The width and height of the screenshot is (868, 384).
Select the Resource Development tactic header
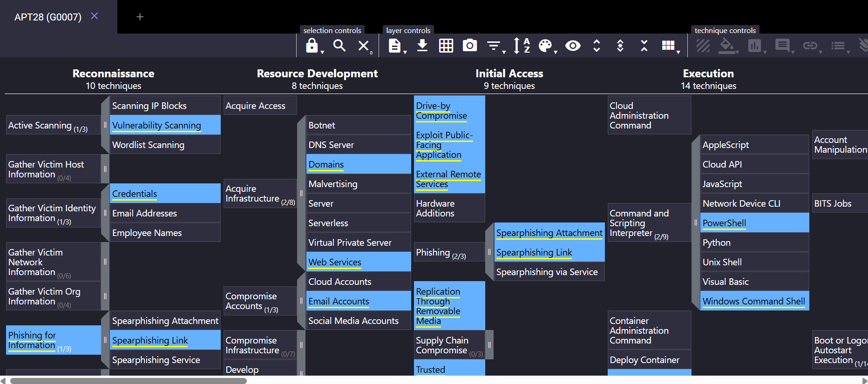317,74
